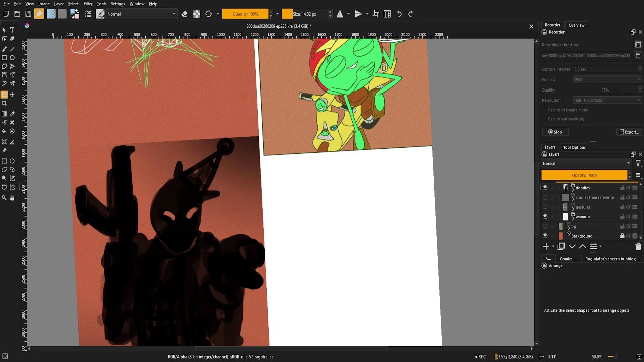Select the Calligraphy tool
This screenshot has height=362, width=644.
[x=12, y=39]
